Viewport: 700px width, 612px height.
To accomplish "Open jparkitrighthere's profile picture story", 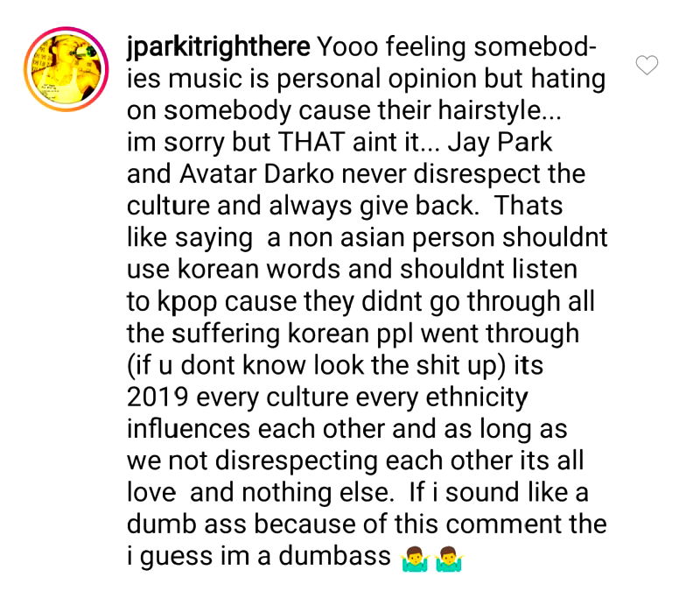I will (x=66, y=69).
